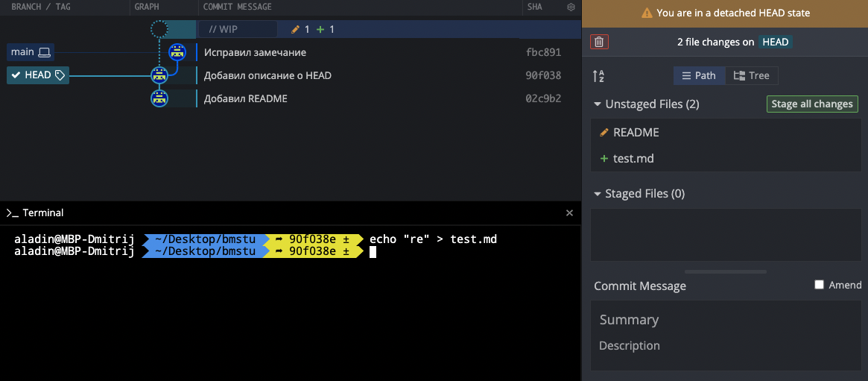Collapse the Staged Files section

[x=598, y=194]
